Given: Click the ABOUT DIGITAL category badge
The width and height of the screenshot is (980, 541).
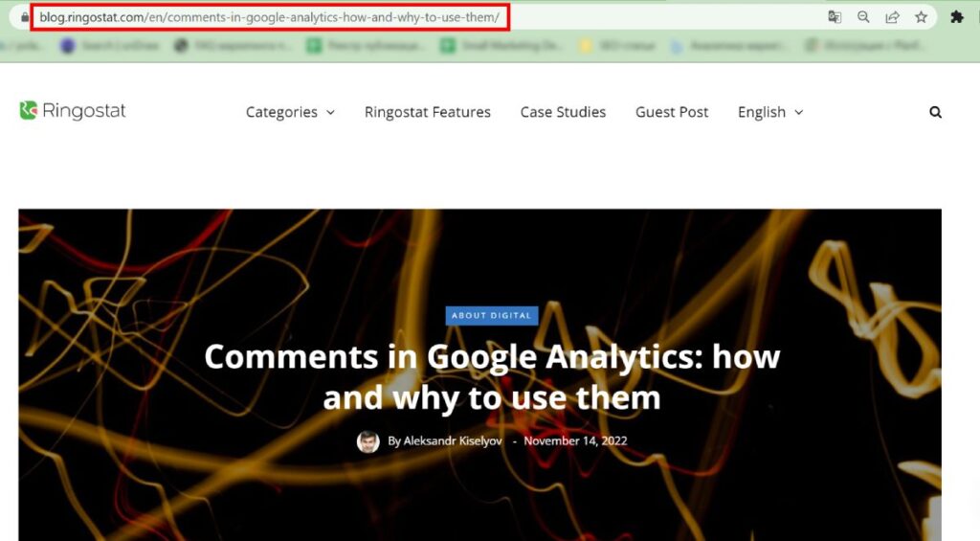Looking at the screenshot, I should (x=491, y=315).
